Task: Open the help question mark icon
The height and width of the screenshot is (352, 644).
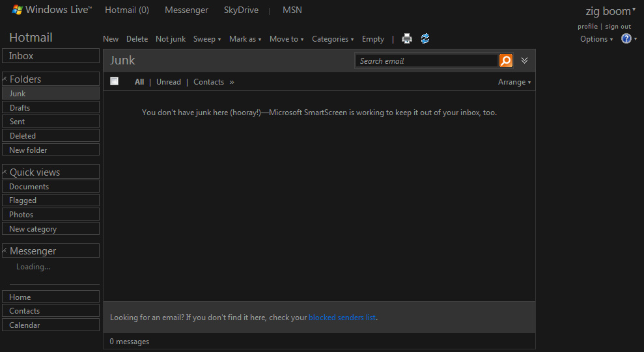Action: pos(626,38)
